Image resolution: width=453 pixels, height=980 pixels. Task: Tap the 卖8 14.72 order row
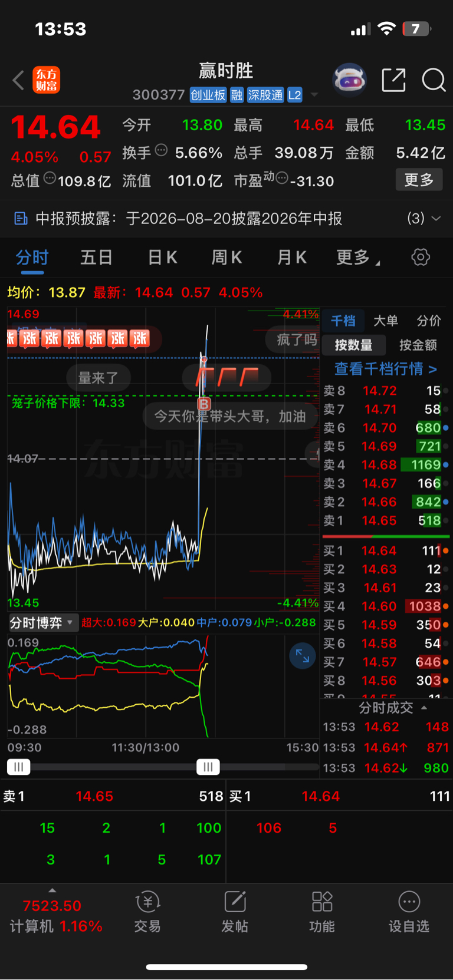pos(386,391)
